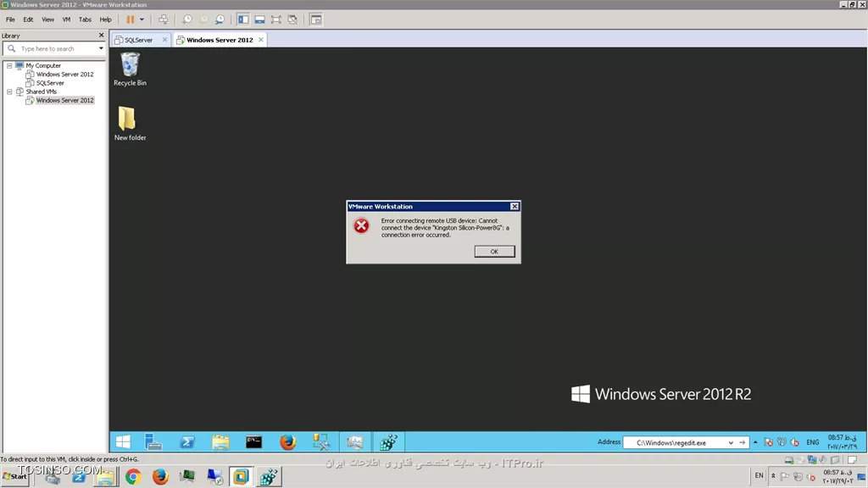This screenshot has width=868, height=488.
Task: Open the library search dropdown arrow
Action: tap(101, 48)
